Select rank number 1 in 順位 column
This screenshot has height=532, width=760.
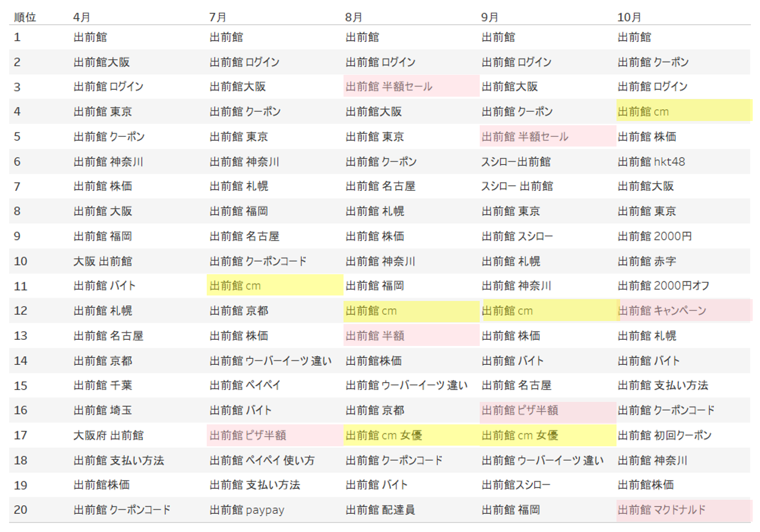[x=17, y=37]
